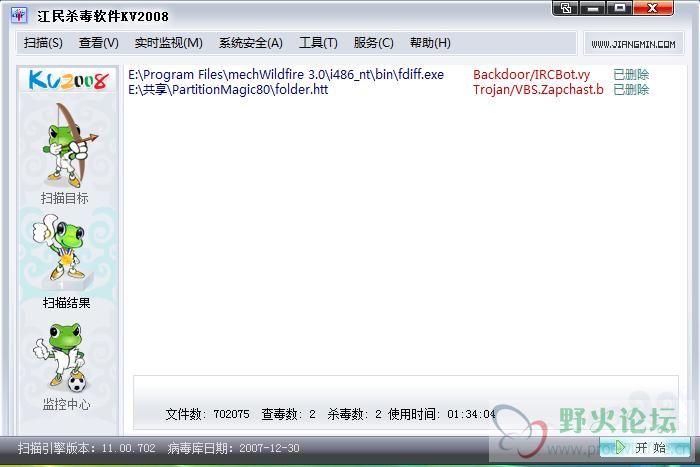Image resolution: width=700 pixels, height=467 pixels.
Task: Open the 系统安全(A) menu
Action: (x=250, y=43)
